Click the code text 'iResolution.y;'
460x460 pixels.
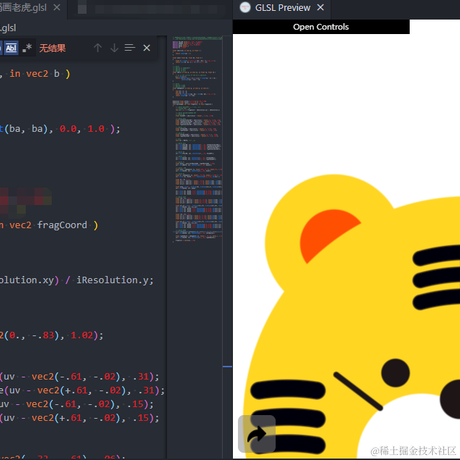click(115, 280)
